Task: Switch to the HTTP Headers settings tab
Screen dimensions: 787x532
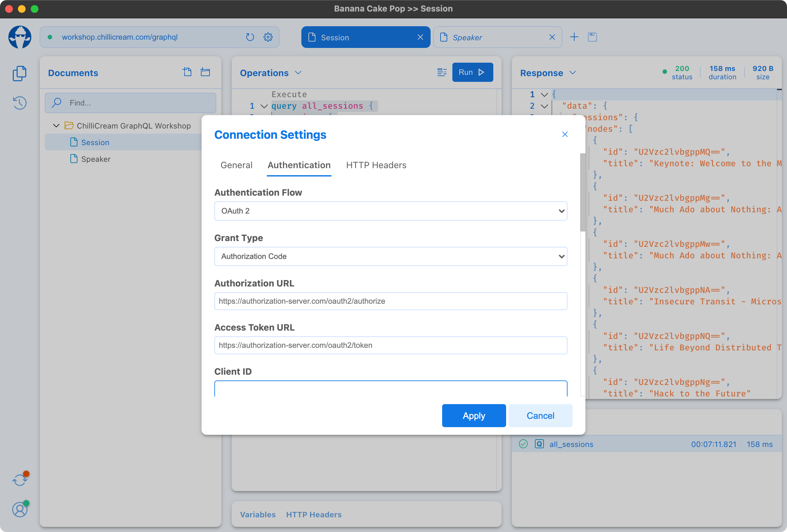Action: point(376,165)
